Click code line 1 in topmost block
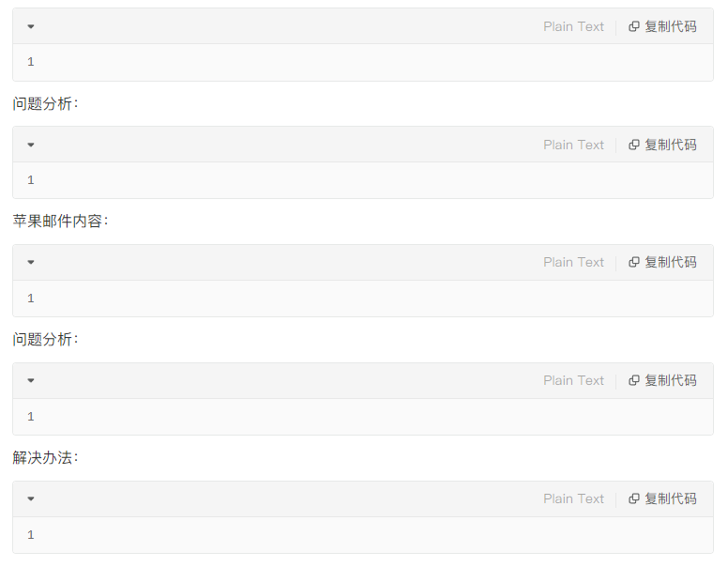Viewport: 728px width, 567px height. click(31, 62)
